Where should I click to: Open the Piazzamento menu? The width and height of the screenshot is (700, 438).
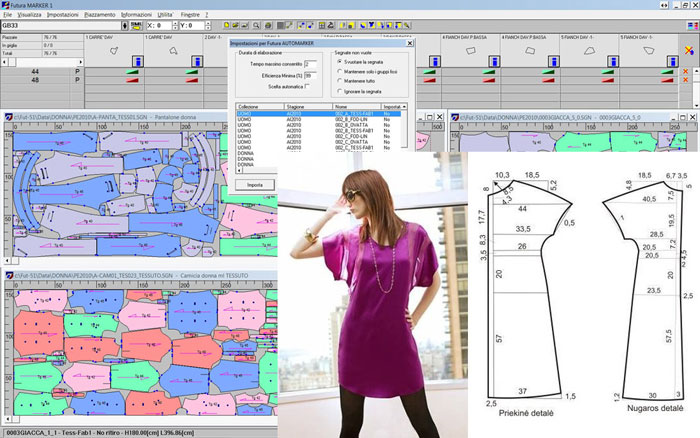(100, 15)
